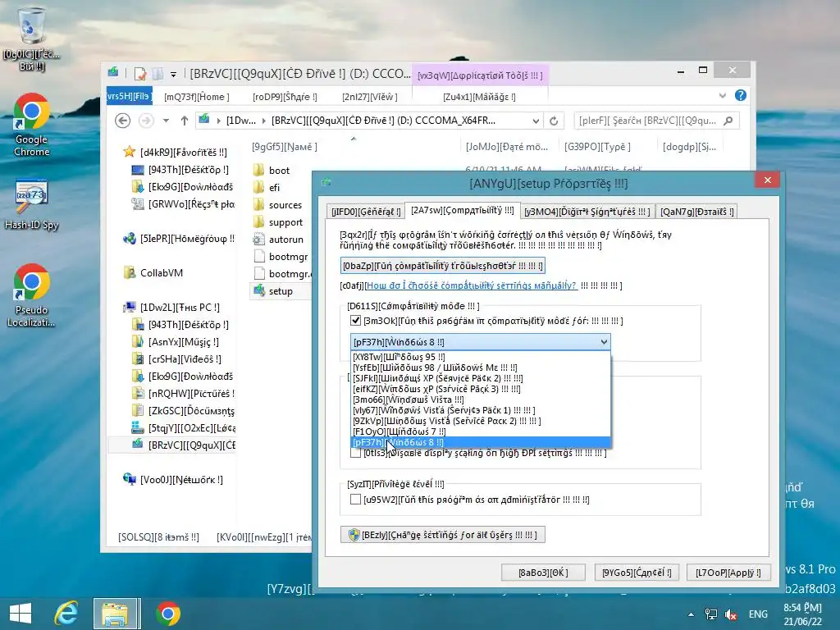Go up one folder level
Viewport: 840px width, 630px height.
(185, 121)
